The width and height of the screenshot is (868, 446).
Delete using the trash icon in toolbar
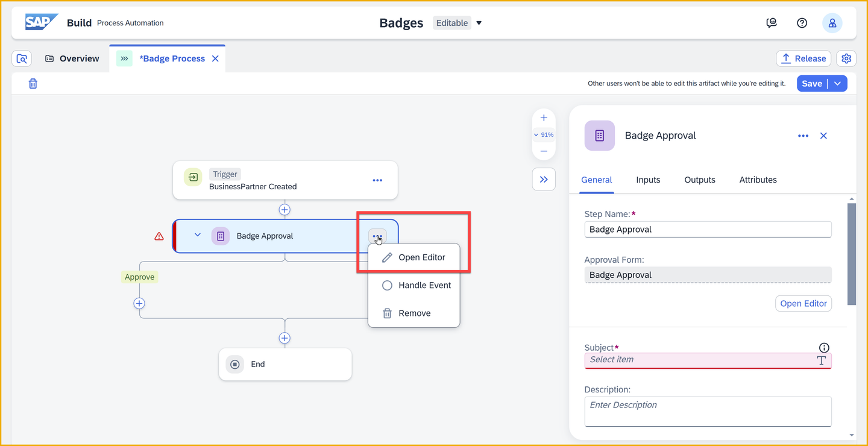(x=33, y=84)
